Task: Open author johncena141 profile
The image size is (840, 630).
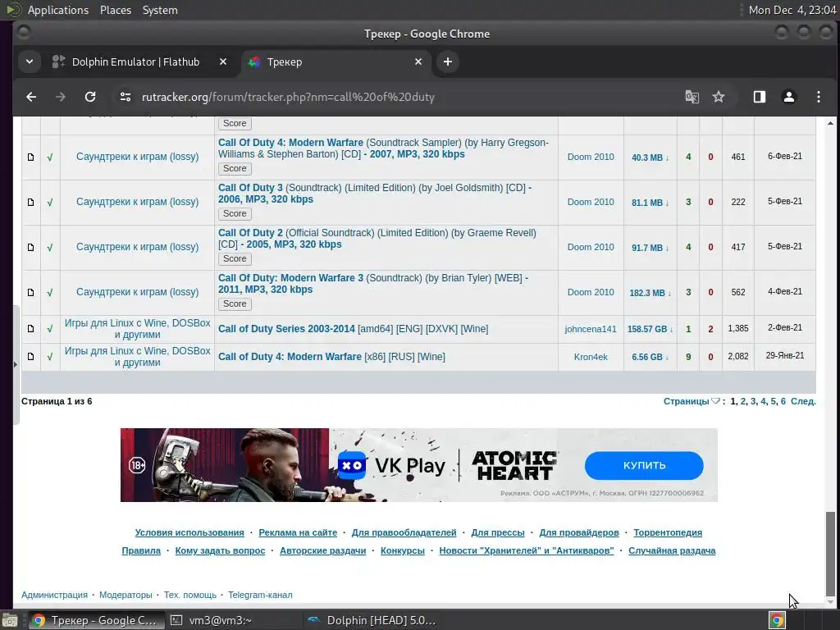Action: [591, 329]
